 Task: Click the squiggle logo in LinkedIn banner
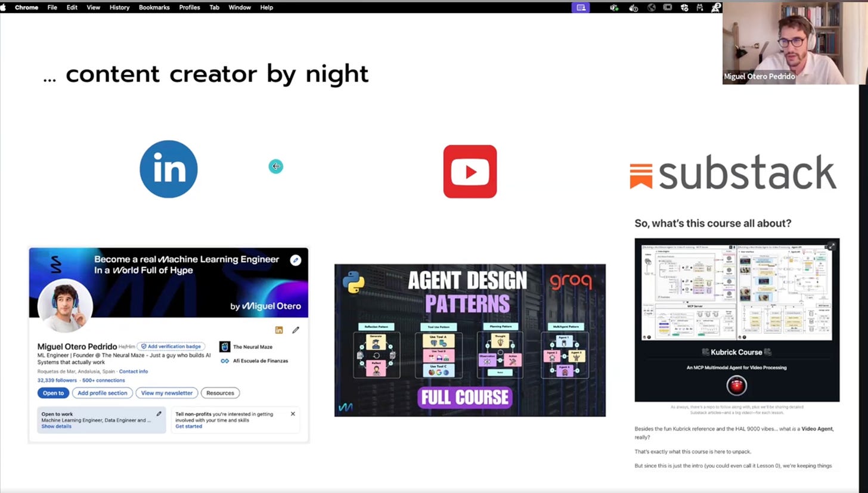pos(55,264)
